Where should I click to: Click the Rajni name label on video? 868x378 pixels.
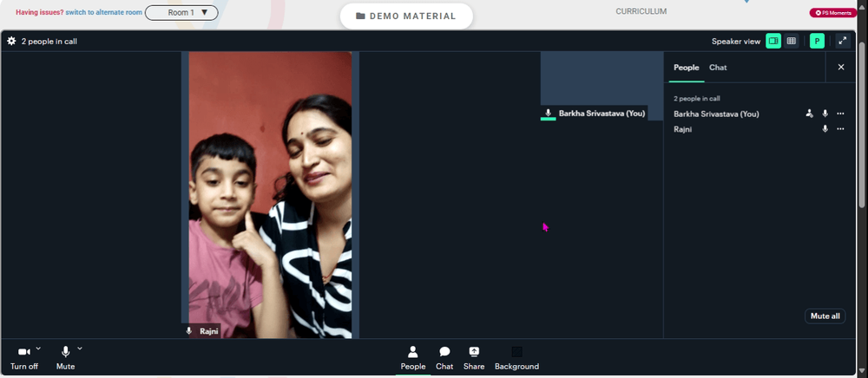[208, 331]
